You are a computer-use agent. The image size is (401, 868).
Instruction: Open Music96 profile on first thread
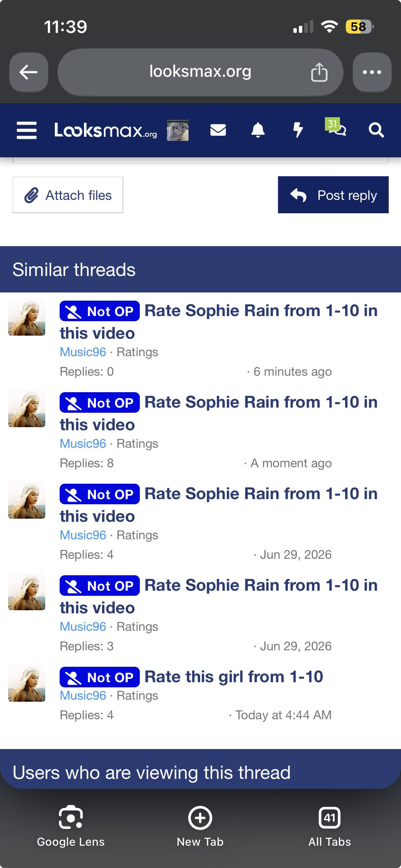[83, 352]
